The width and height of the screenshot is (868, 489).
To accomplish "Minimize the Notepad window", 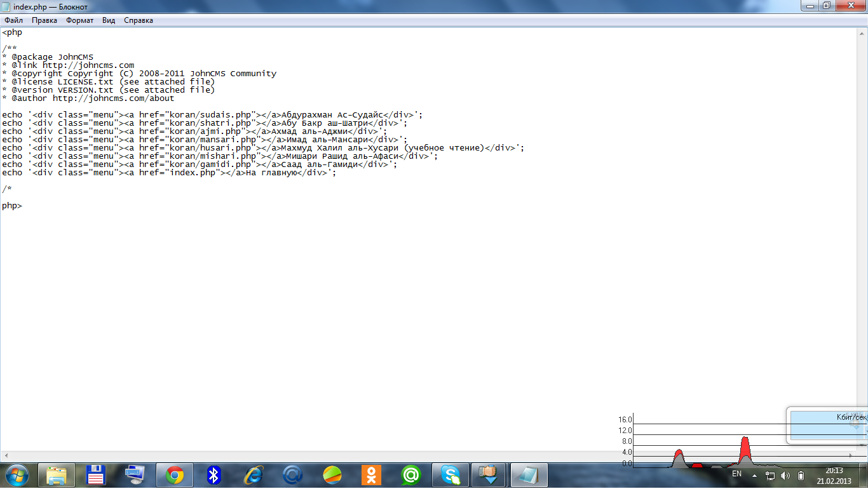I will (808, 6).
